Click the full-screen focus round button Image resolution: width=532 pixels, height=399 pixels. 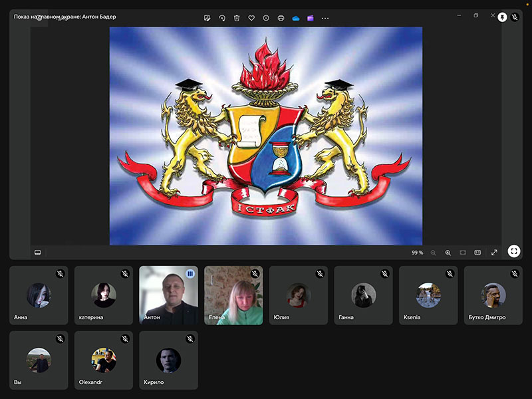point(514,251)
